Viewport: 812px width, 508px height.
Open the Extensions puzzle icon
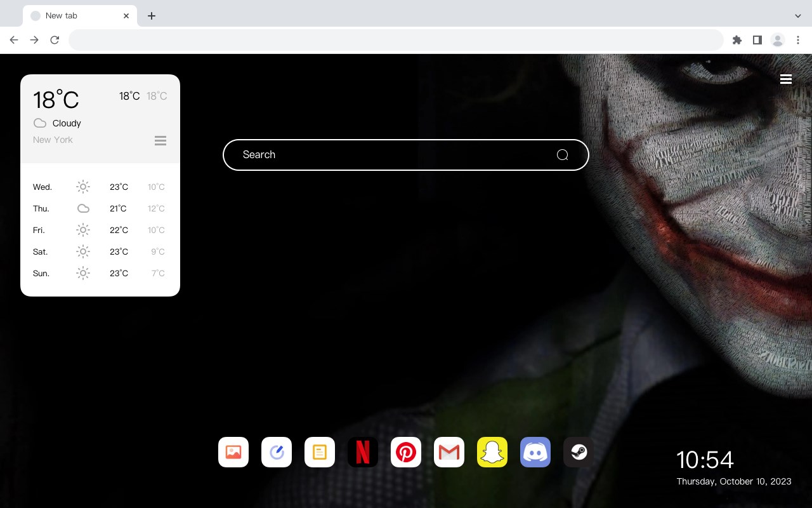click(737, 40)
